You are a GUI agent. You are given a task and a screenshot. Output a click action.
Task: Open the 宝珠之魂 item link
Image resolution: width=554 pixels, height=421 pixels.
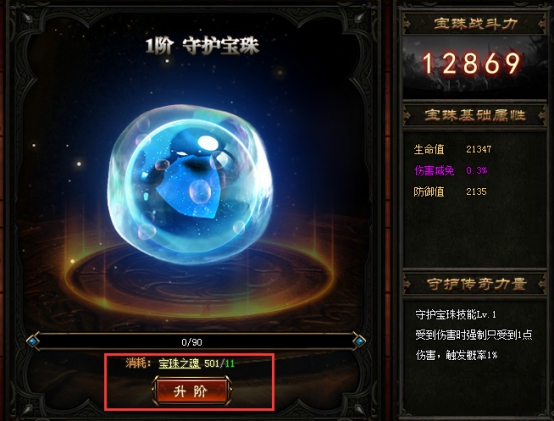[179, 363]
